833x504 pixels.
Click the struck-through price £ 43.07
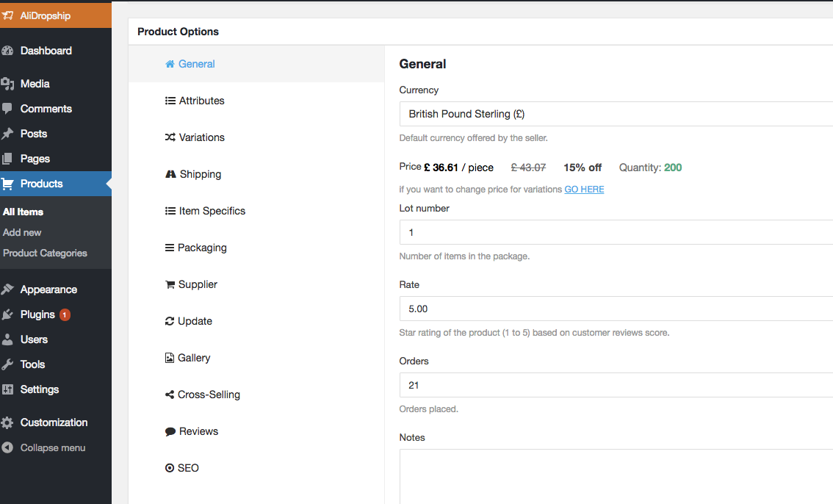click(x=528, y=168)
